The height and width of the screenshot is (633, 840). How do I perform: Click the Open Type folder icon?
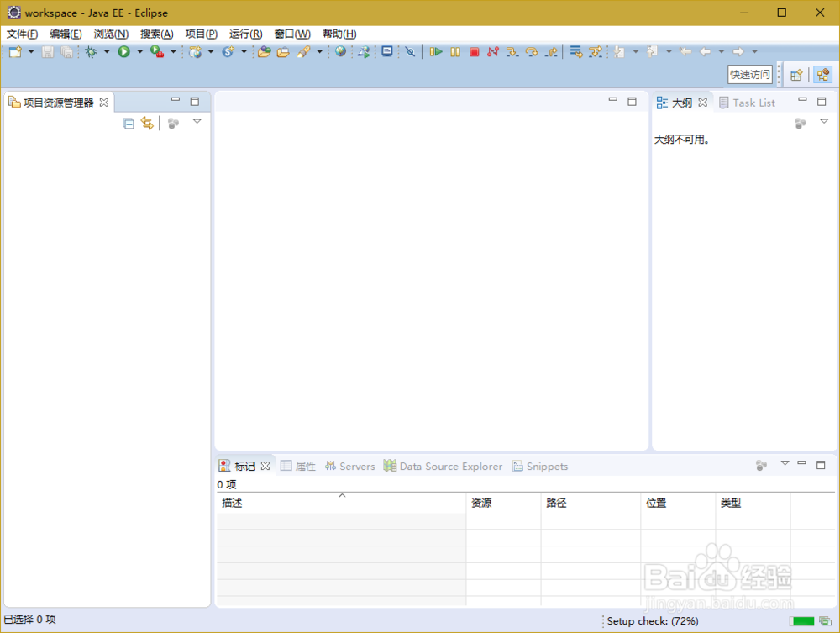point(264,52)
